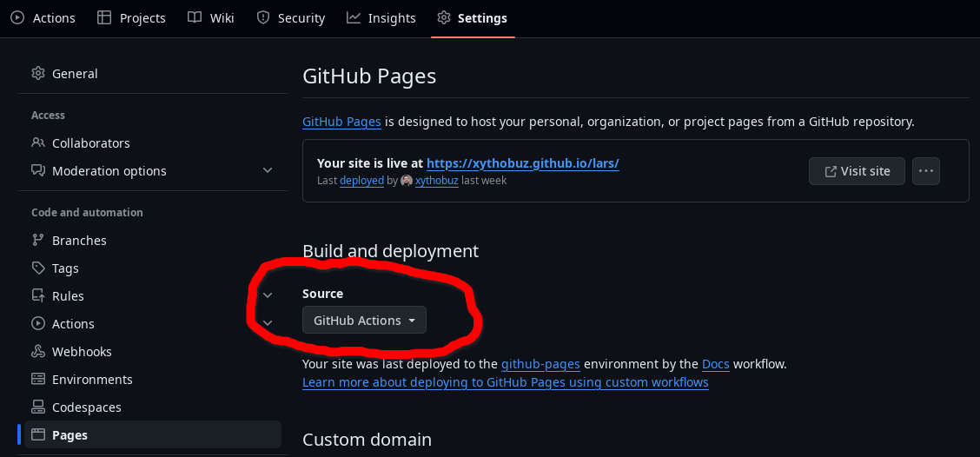The image size is (980, 457).
Task: Click the Visit site button
Action: (857, 171)
